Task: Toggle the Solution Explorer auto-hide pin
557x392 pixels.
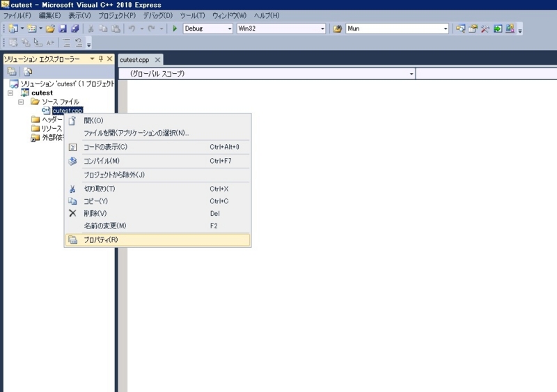Action: click(101, 58)
